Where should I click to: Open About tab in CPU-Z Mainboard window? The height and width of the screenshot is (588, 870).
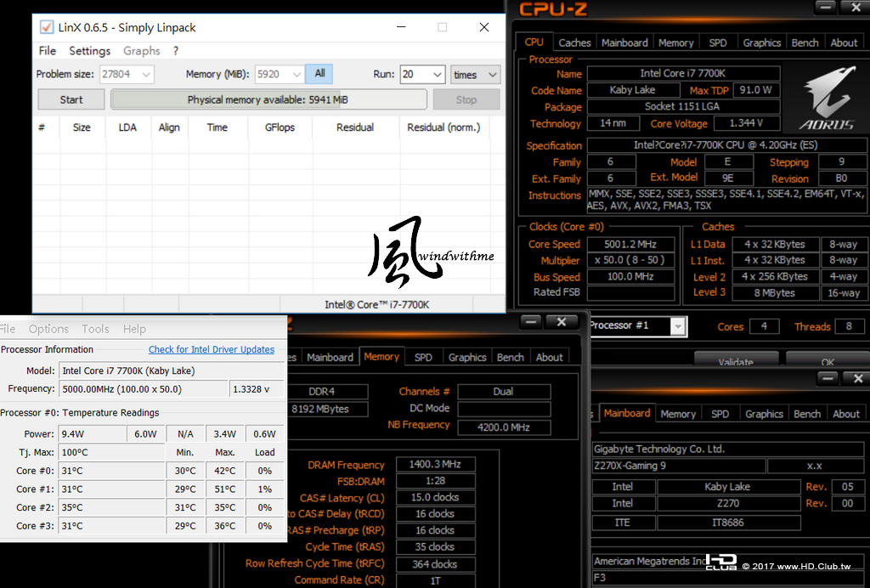tap(845, 414)
